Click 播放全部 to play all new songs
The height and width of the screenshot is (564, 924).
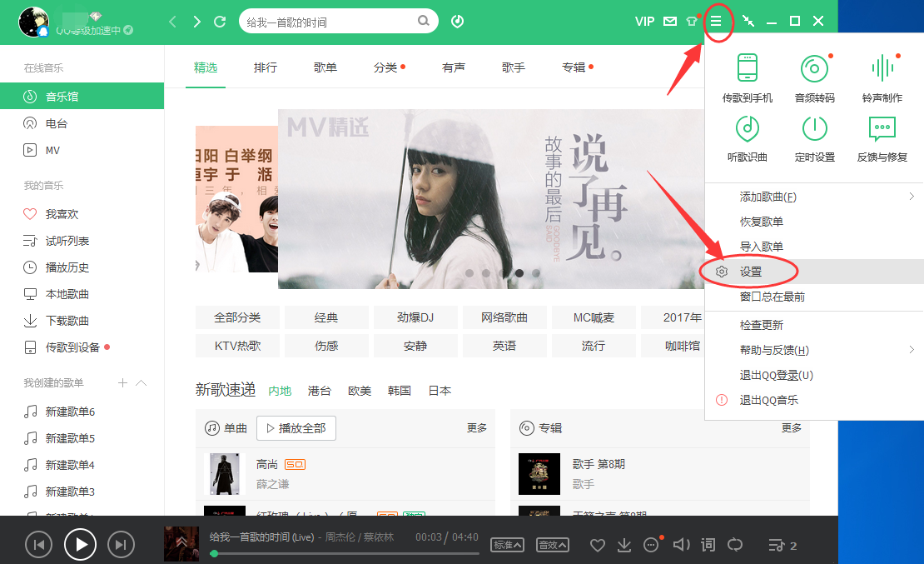(x=296, y=428)
